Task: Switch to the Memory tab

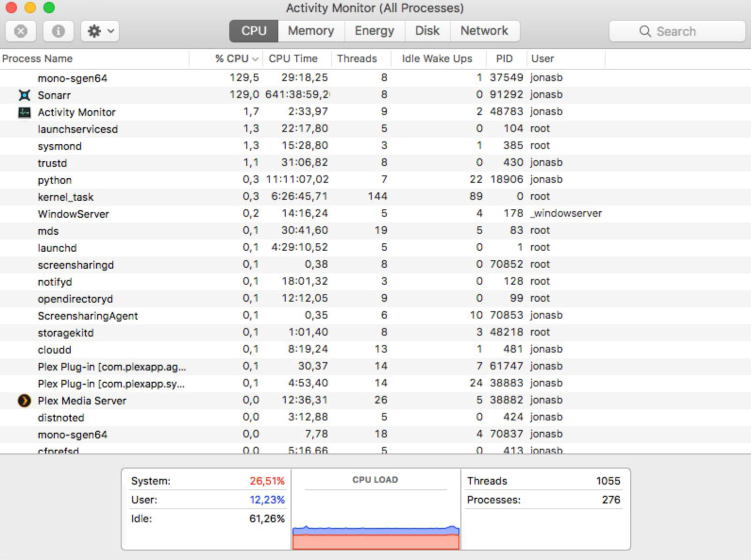Action: point(311,31)
